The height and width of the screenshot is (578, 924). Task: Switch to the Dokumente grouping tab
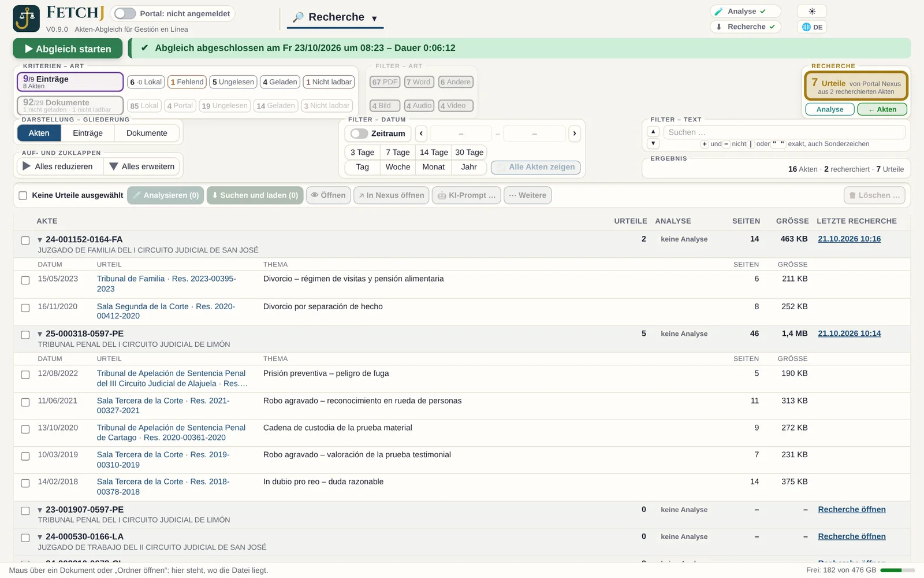pos(147,133)
